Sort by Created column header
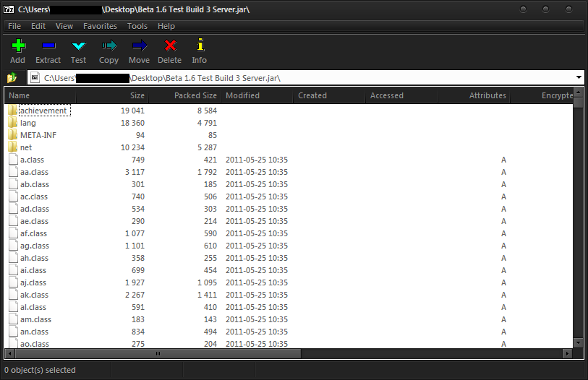 (x=329, y=95)
